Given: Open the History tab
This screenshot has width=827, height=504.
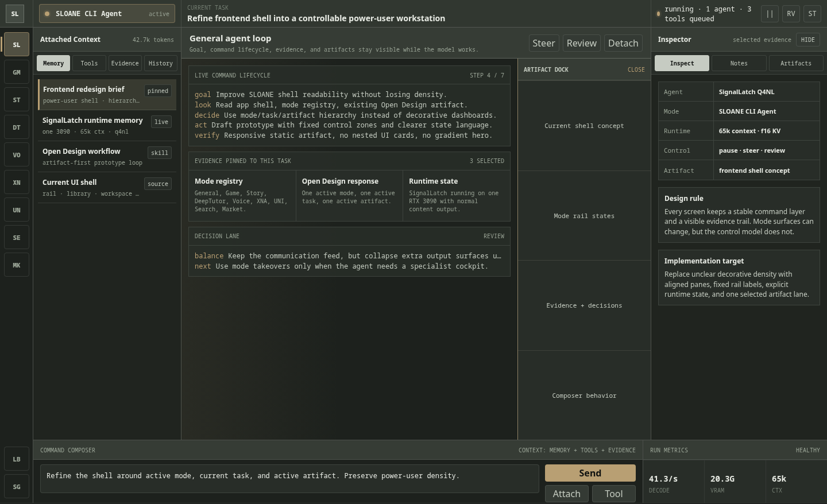Looking at the screenshot, I should (161, 63).
